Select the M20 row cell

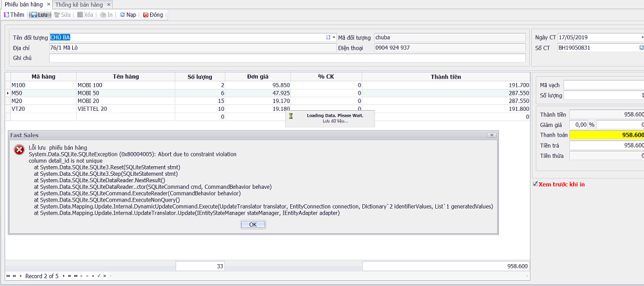click(43, 101)
